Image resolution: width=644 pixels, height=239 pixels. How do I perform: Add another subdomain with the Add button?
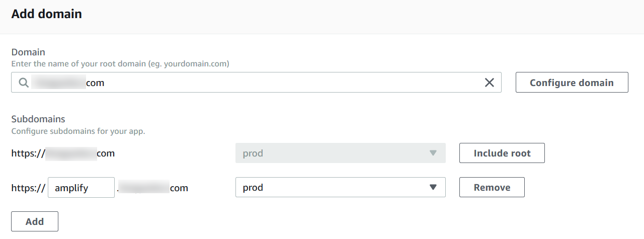(x=35, y=221)
